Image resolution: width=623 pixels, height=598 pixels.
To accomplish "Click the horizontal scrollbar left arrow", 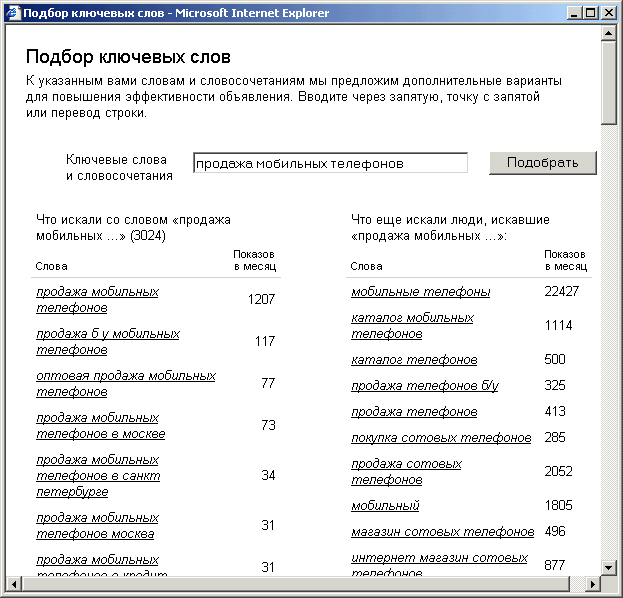I will (x=14, y=584).
